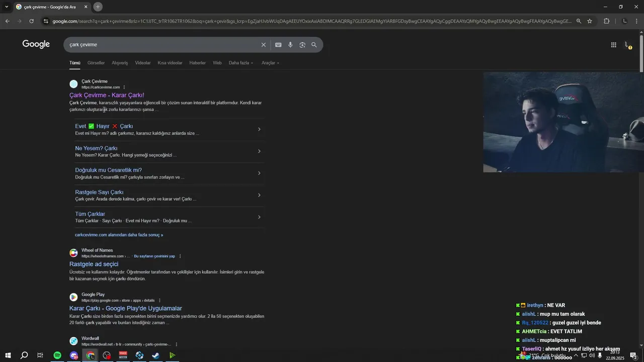Open the Windows Start menu
The width and height of the screenshot is (644, 362).
tap(8, 355)
